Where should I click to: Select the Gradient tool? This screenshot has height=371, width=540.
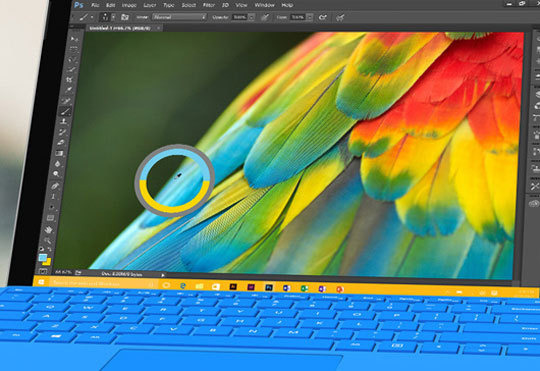tap(59, 153)
